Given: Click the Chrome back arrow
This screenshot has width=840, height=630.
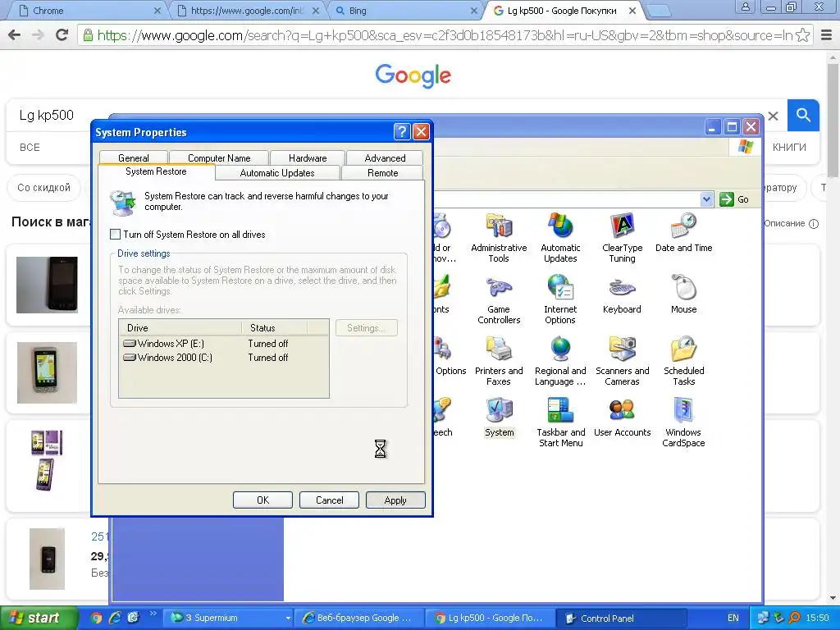Looking at the screenshot, I should (x=15, y=34).
